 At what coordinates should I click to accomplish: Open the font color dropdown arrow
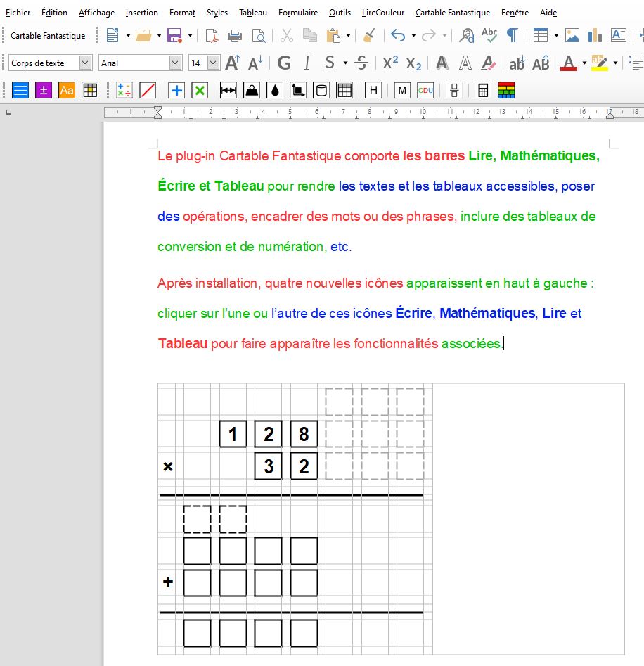[584, 63]
